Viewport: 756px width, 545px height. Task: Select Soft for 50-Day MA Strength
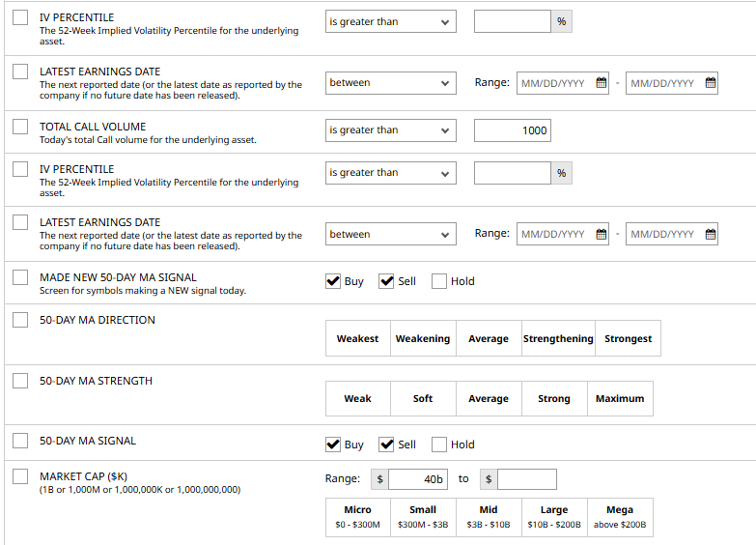[423, 398]
